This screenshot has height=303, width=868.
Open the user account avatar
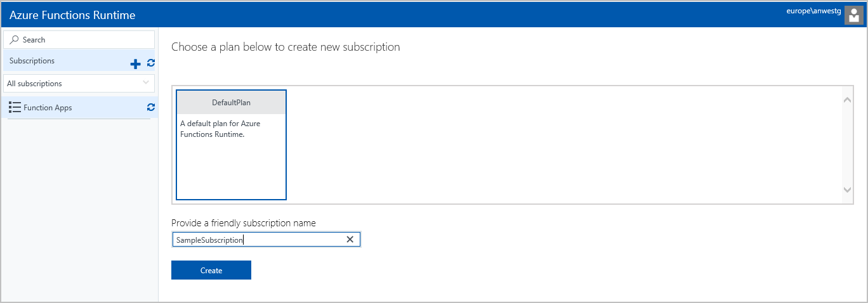tap(854, 15)
